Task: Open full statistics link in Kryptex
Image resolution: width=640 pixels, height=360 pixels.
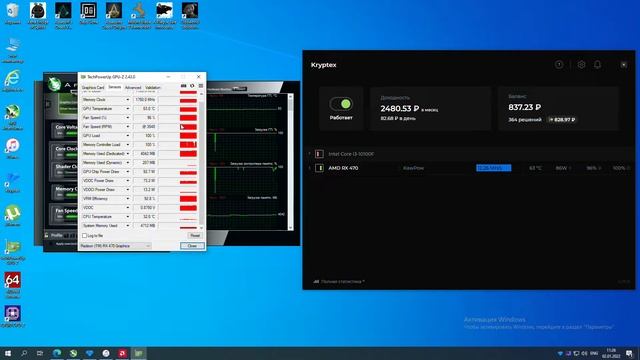Action: [x=339, y=281]
